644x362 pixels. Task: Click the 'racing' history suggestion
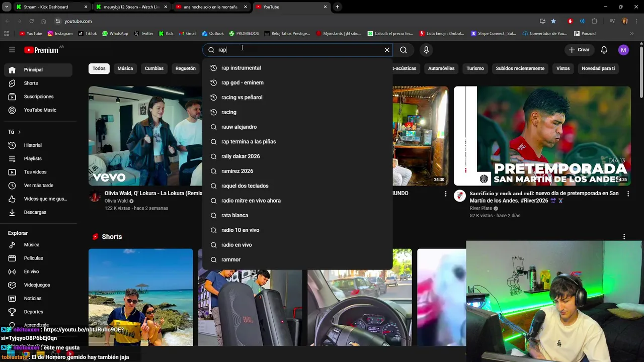297,112
